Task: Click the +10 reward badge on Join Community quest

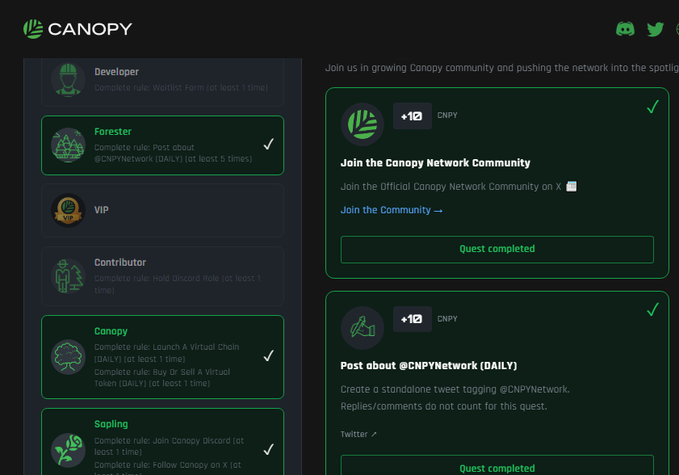Action: 412,116
